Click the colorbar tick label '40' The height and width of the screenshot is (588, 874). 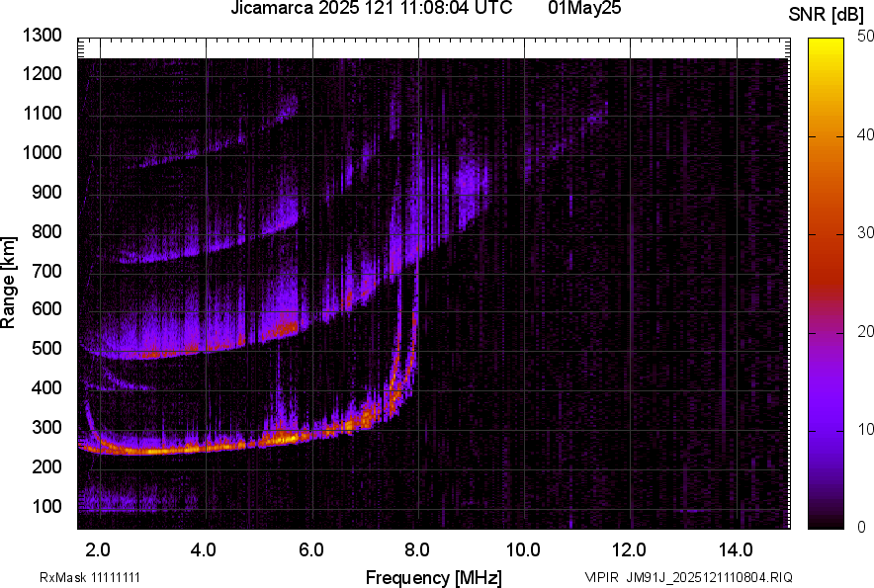(866, 134)
